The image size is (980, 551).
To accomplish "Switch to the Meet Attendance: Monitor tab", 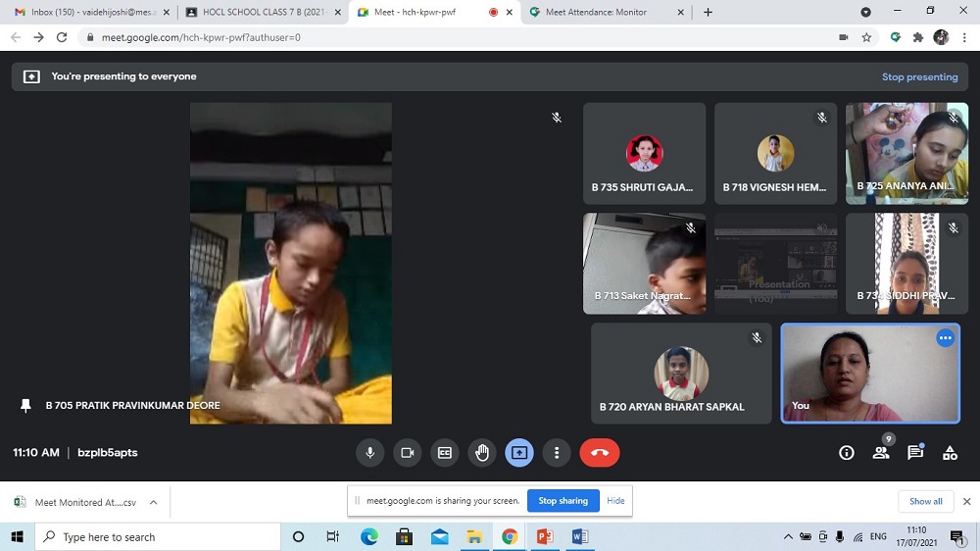I will click(x=603, y=12).
